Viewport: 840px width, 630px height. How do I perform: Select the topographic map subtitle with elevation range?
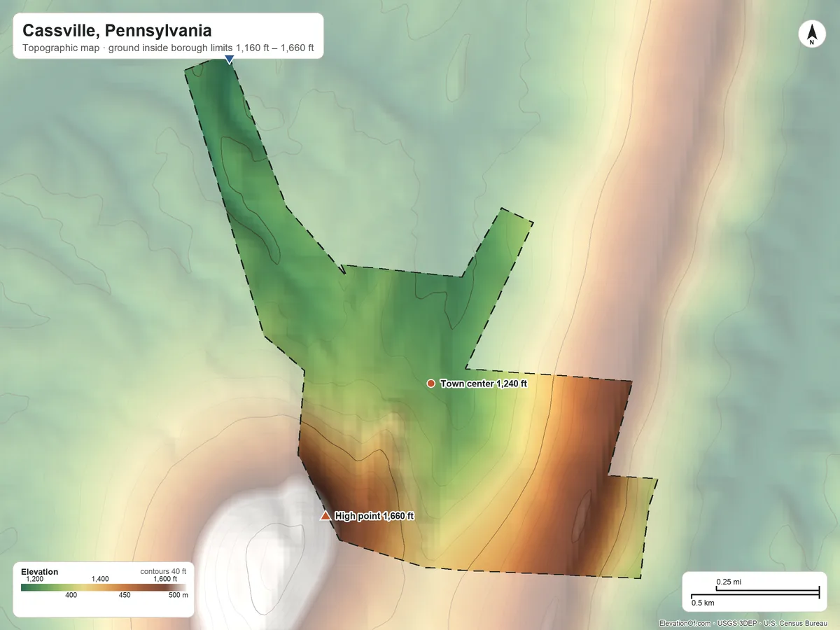point(168,49)
